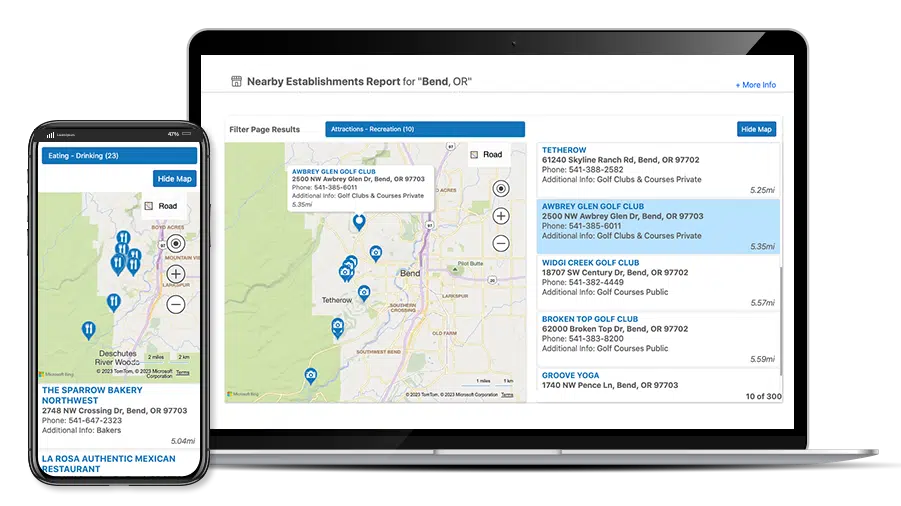Click Tetherow phone number 541-388-2582
Viewport: 901px width, 506px height.
[596, 169]
